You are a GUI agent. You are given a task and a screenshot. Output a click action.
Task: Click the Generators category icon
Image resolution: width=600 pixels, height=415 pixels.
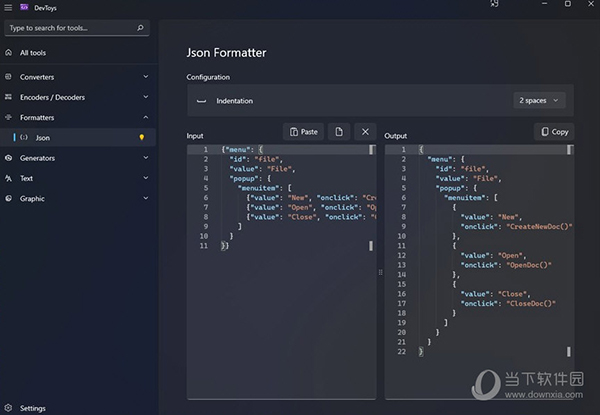point(8,158)
